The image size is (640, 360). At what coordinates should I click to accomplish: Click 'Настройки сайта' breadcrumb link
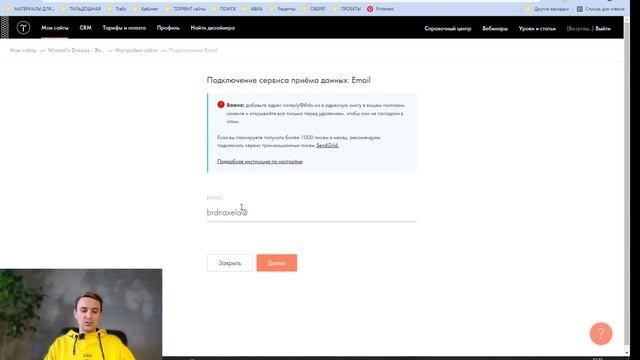point(136,50)
